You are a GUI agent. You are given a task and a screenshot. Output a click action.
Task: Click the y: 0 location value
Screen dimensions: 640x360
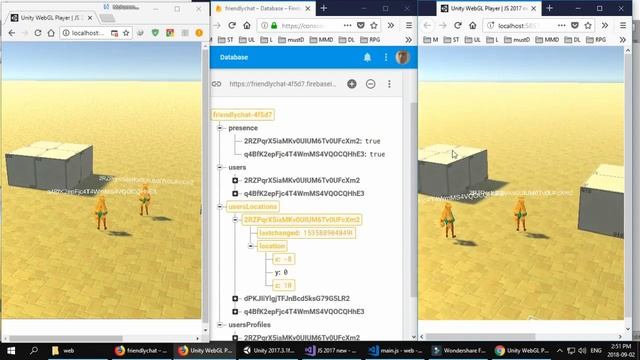point(281,272)
